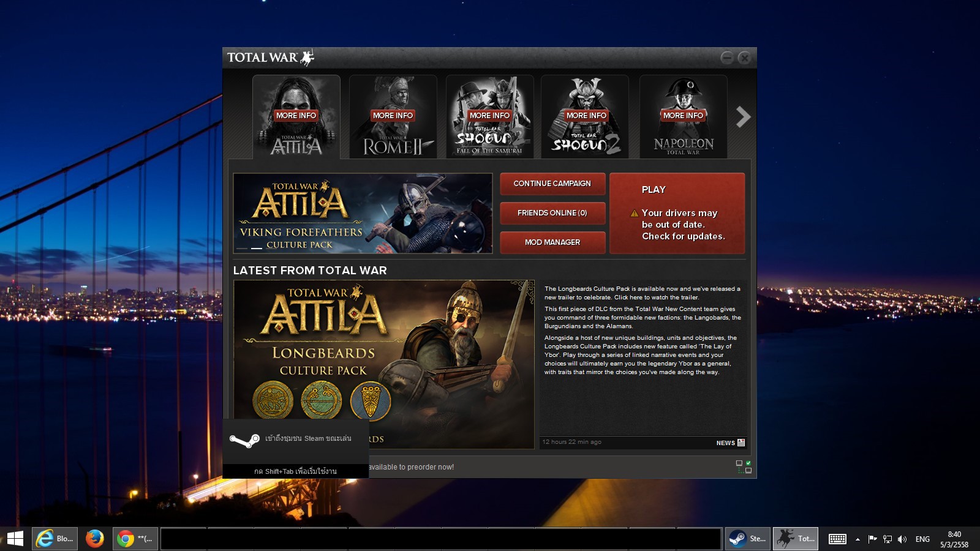Click the Continue Campaign button
The image size is (980, 551).
pos(552,184)
